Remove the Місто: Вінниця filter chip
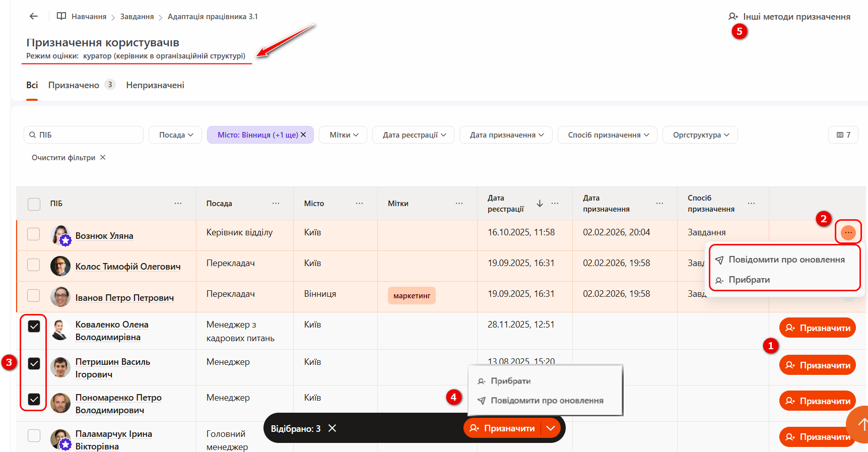This screenshot has height=452, width=868. click(x=303, y=135)
